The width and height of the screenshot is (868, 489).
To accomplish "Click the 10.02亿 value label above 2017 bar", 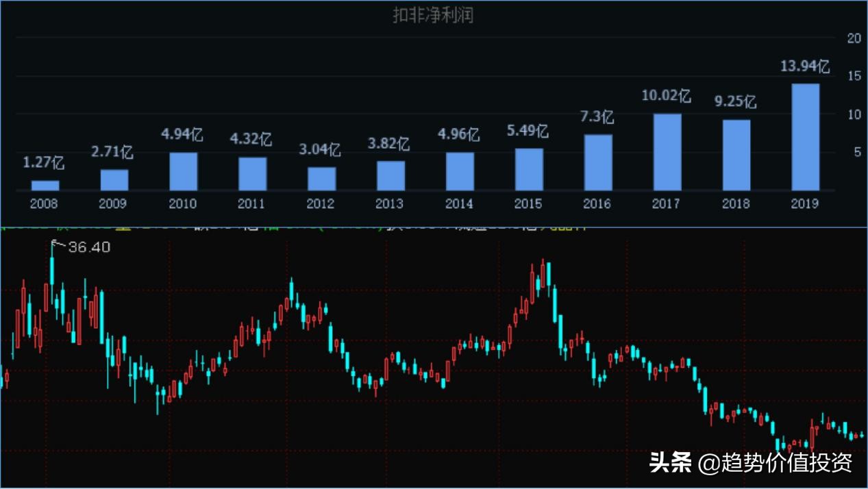I will coord(666,95).
